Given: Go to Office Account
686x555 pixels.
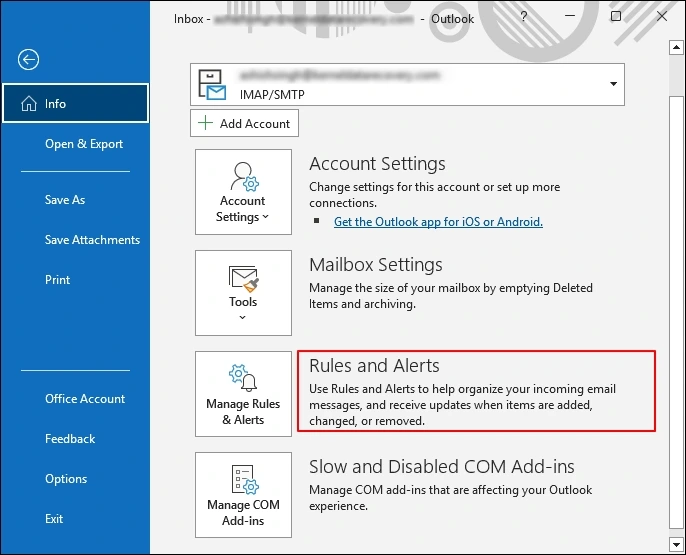Looking at the screenshot, I should click(x=85, y=399).
